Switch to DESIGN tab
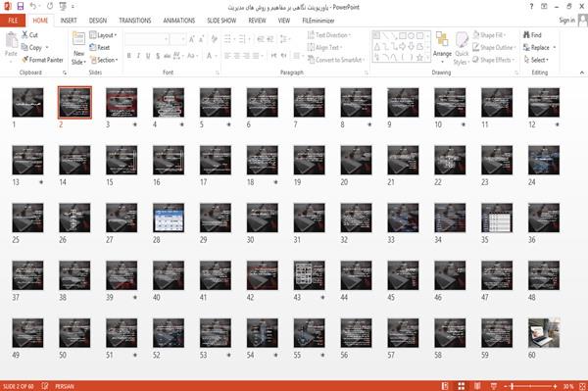This screenshot has height=391, width=588. tap(98, 21)
